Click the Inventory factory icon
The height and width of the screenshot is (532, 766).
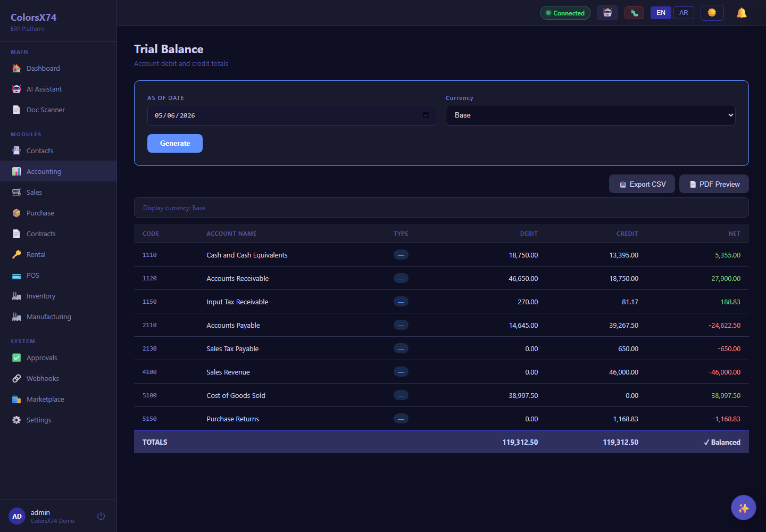[16, 296]
